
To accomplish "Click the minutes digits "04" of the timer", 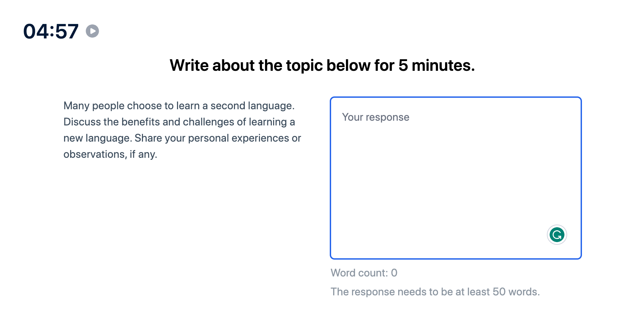I will point(36,31).
